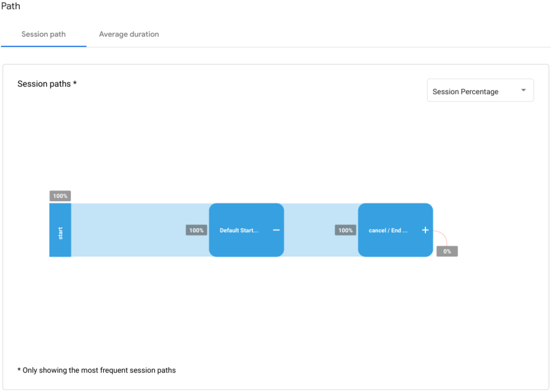Click the frequent session paths footnote
This screenshot has height=392, width=553.
[97, 370]
